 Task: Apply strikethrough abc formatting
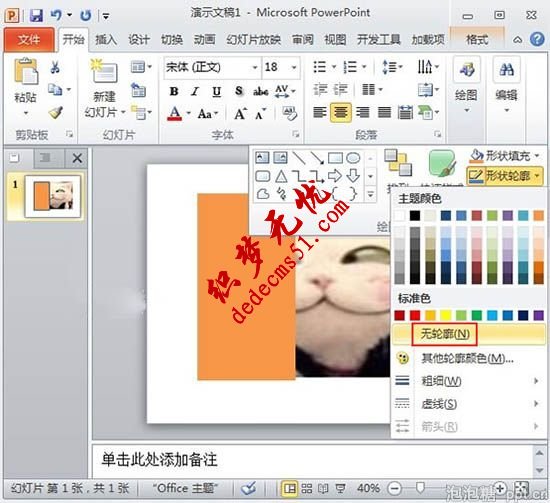pos(261,91)
